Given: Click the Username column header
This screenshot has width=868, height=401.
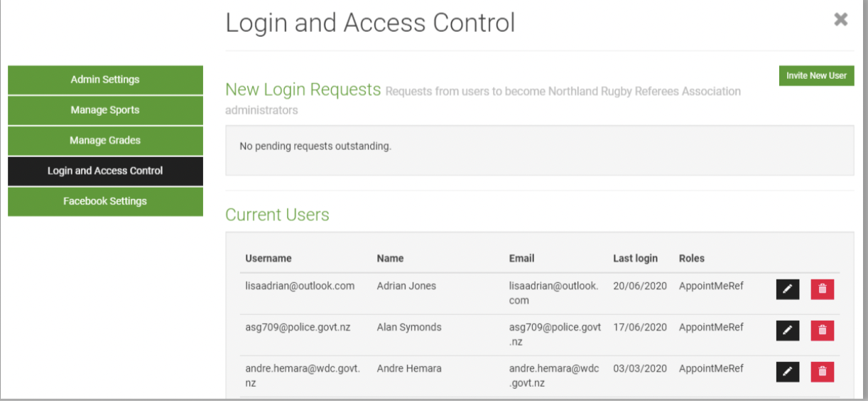Looking at the screenshot, I should pyautogui.click(x=268, y=259).
